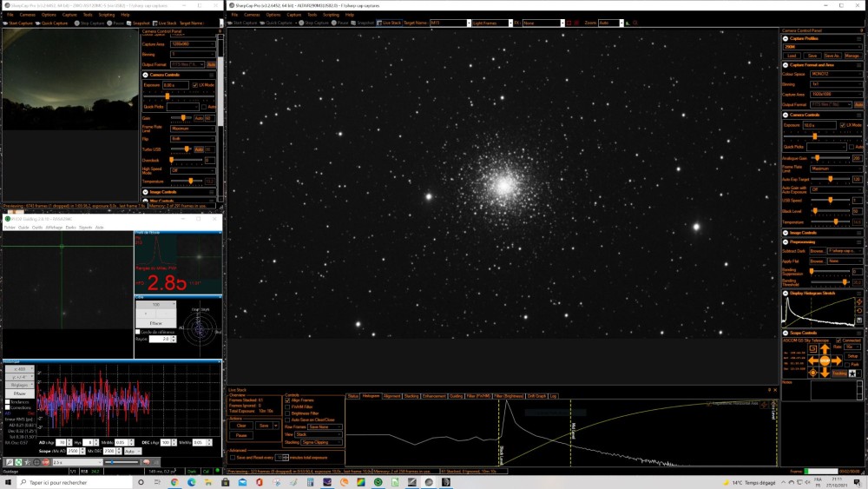Collapse Camera Controls in main SharpCap panel
The image size is (868, 489).
[786, 115]
